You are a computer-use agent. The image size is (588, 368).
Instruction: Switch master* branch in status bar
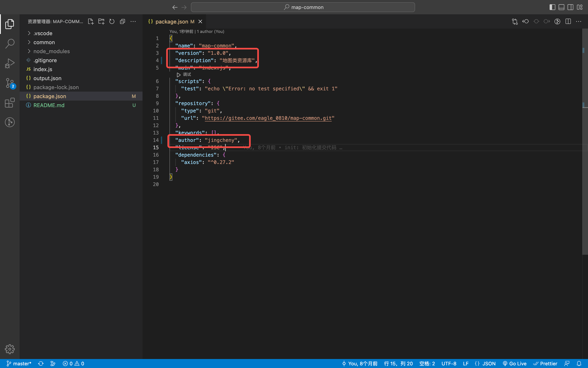tap(19, 363)
